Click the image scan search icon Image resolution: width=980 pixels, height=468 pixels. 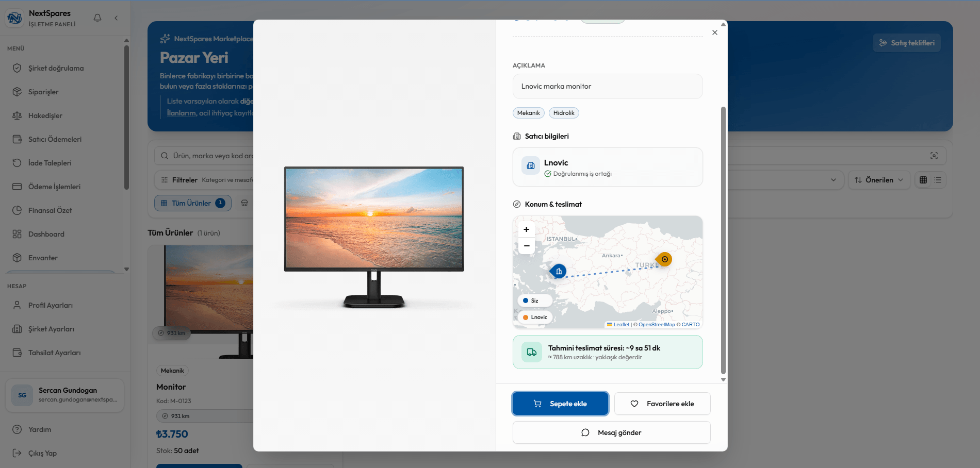(934, 156)
